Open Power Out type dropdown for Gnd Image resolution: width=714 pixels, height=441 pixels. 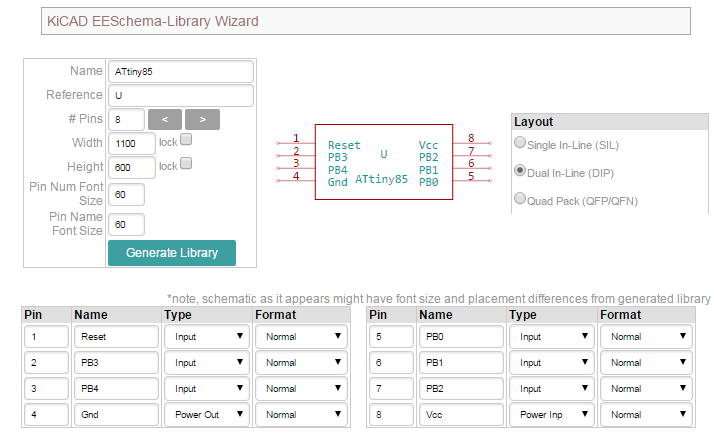click(207, 415)
